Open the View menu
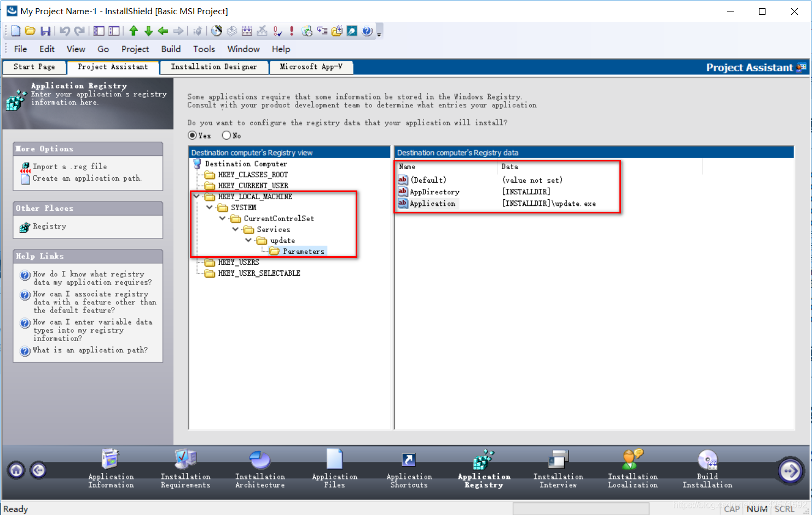The image size is (812, 515). (x=76, y=49)
